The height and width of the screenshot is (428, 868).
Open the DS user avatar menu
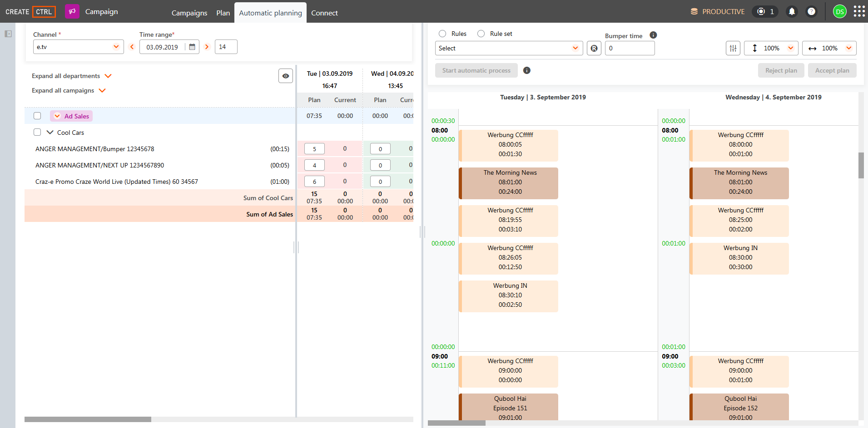[x=840, y=12]
